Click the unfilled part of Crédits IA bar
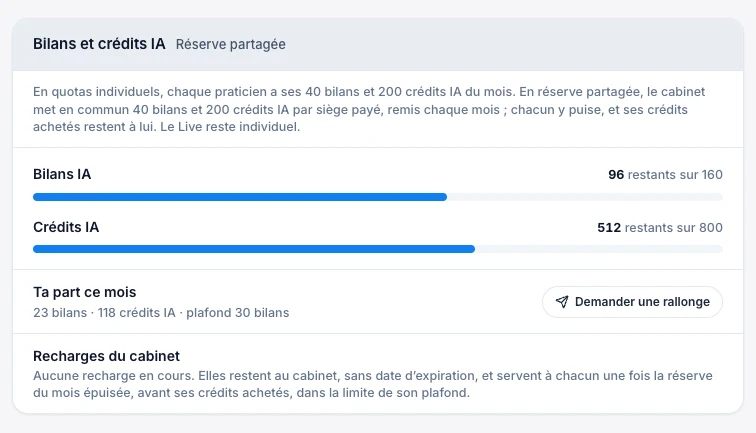This screenshot has width=756, height=433. (598, 249)
